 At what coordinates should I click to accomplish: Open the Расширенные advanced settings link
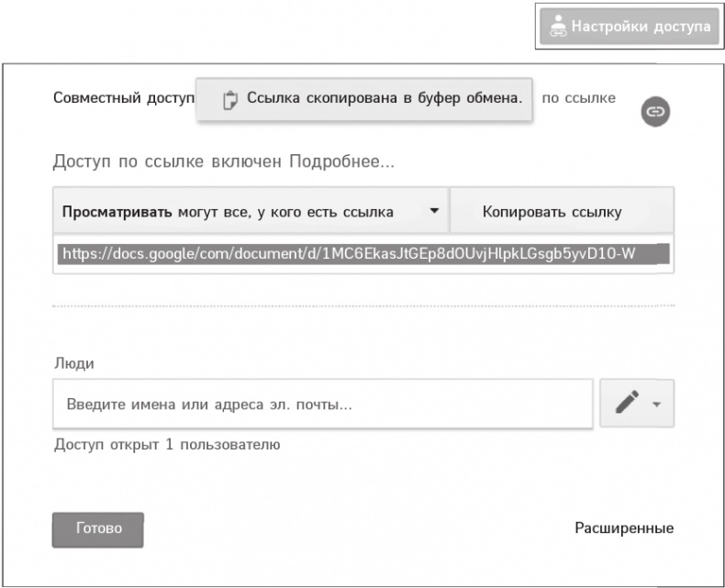coord(624,528)
